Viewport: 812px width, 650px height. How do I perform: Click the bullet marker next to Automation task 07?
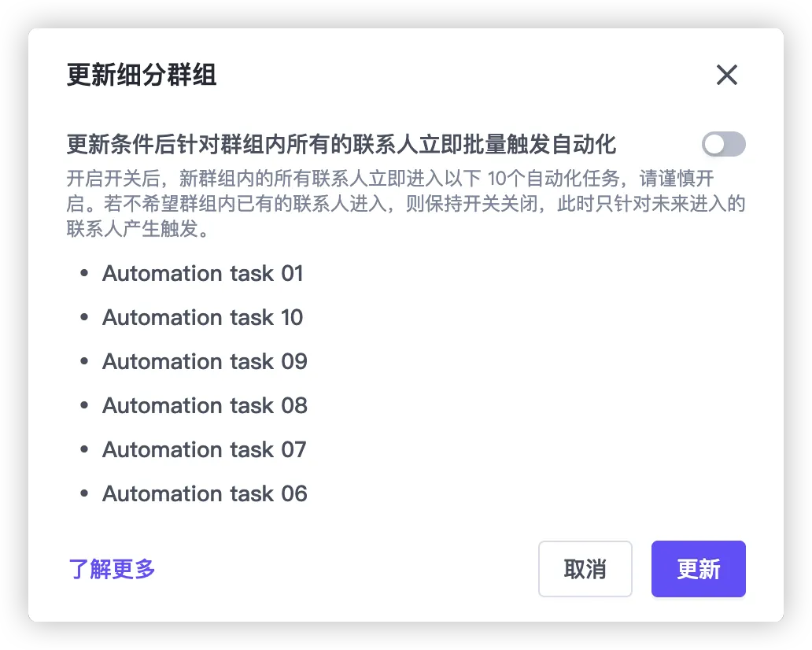(x=85, y=451)
